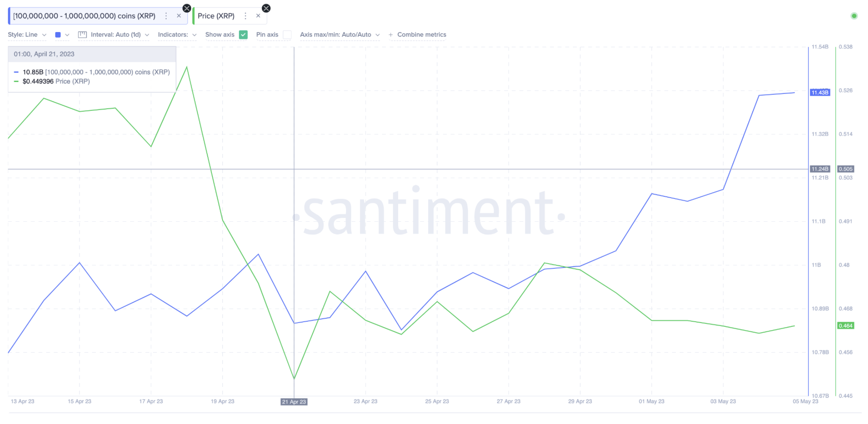Screen dimensions: 868x424
Task: Select the [100,000,000 - 1,000,000,000) coins metric tab
Action: (84, 16)
